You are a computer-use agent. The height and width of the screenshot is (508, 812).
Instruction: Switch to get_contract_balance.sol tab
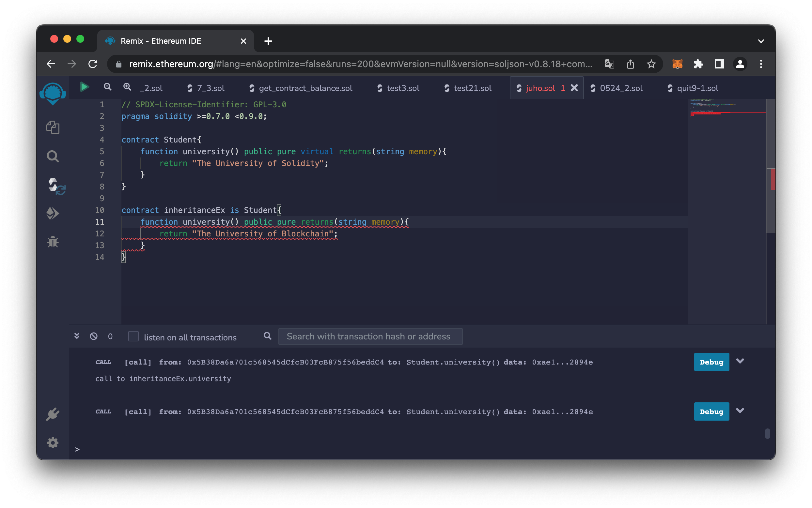[x=305, y=88]
